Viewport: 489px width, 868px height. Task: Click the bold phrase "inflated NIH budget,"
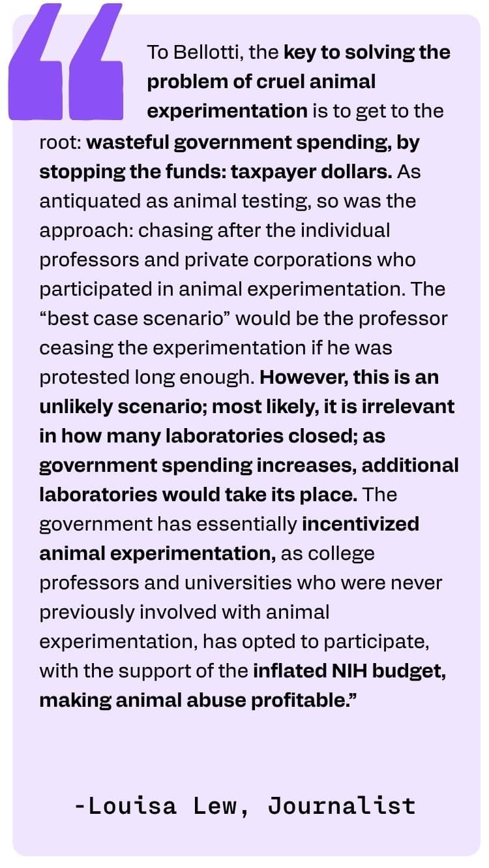(x=350, y=672)
